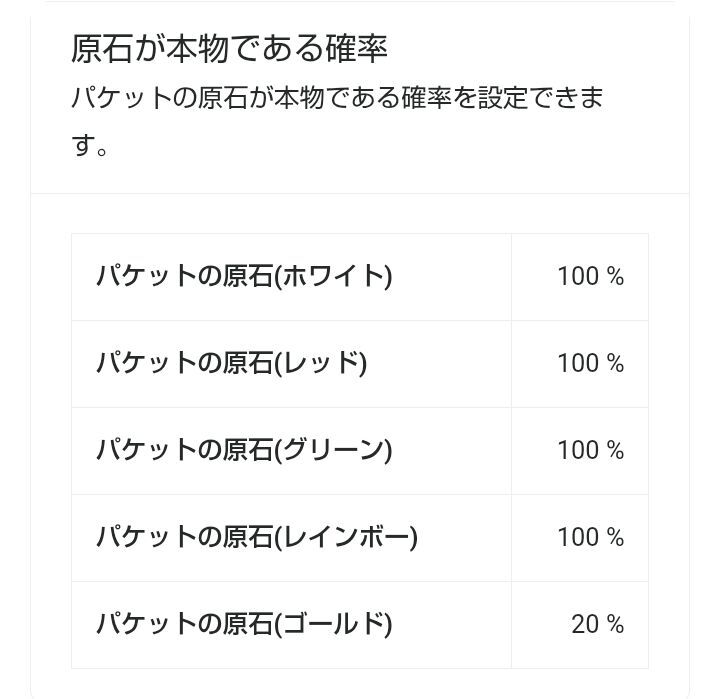Viewport: 720px width, 699px height.
Task: Click the divider line below the description
Action: pyautogui.click(x=360, y=193)
